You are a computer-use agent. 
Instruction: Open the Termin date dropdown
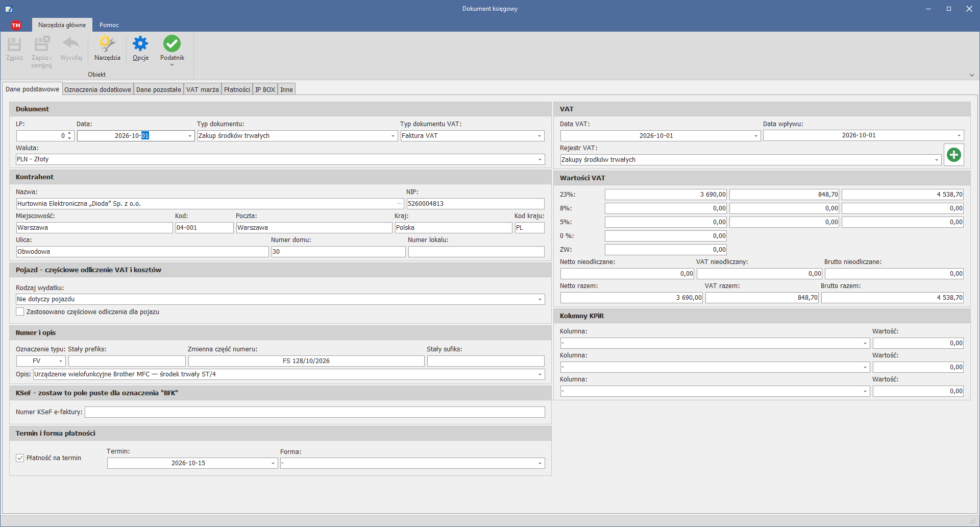273,464
